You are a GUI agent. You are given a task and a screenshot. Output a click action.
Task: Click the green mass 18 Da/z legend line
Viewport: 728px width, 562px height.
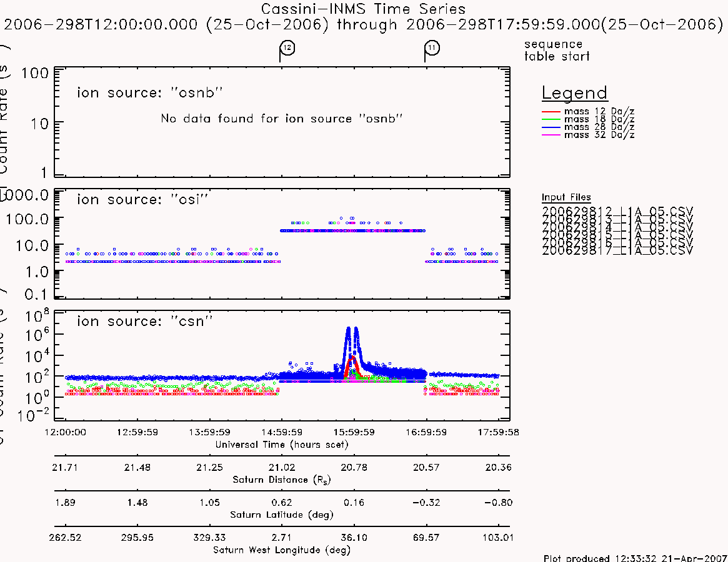tap(551, 120)
